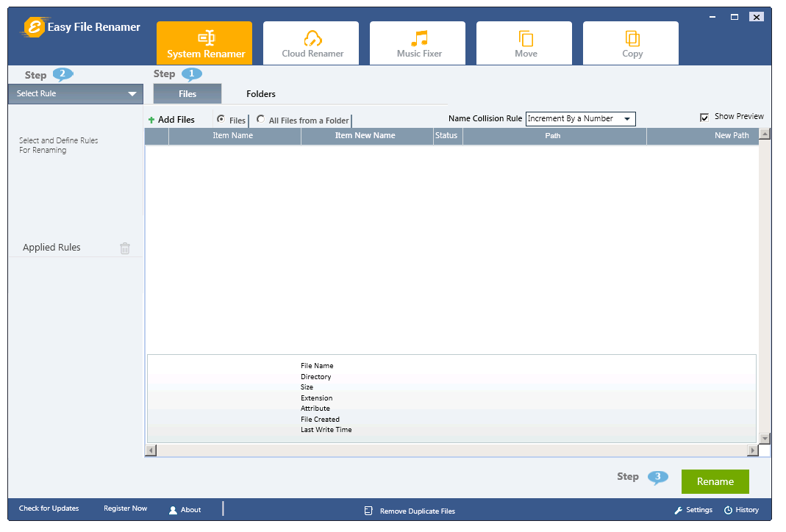Click the Attribute preview label
This screenshot has height=532, width=786.
tap(315, 409)
